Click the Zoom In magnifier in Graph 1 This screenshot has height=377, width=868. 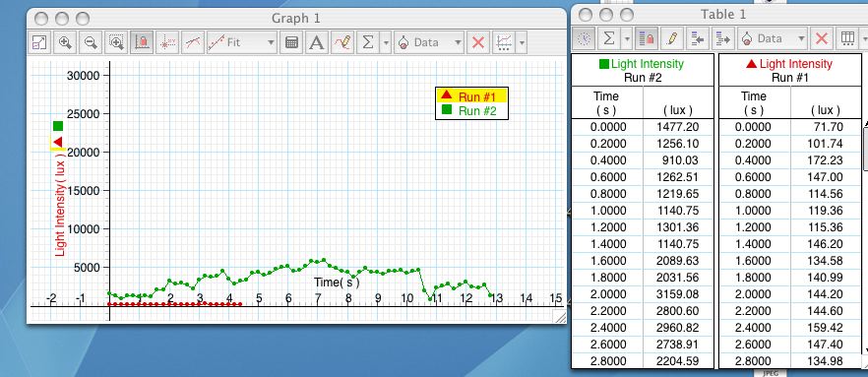coord(65,42)
